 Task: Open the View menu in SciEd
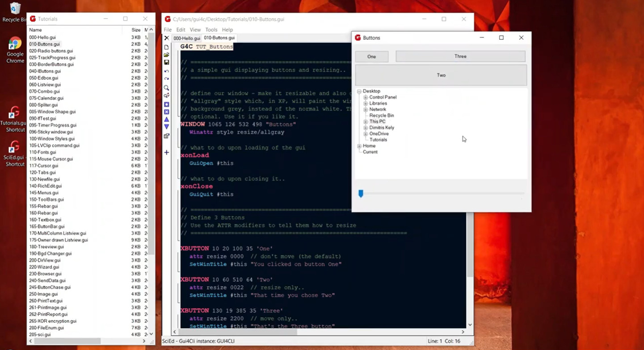195,30
